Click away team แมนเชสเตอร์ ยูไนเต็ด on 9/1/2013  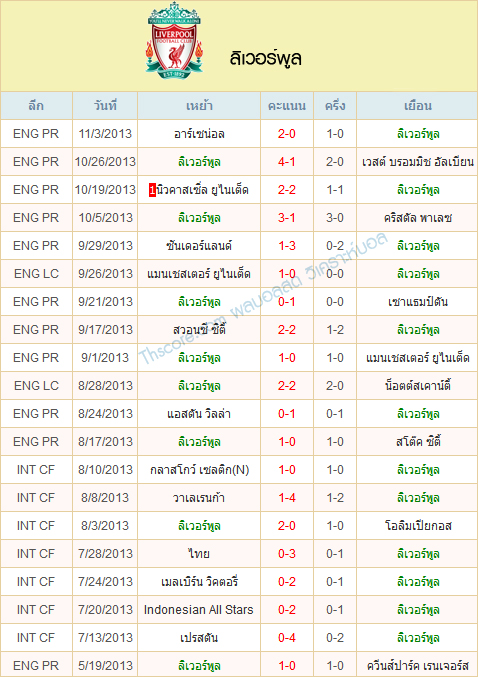(x=418, y=358)
